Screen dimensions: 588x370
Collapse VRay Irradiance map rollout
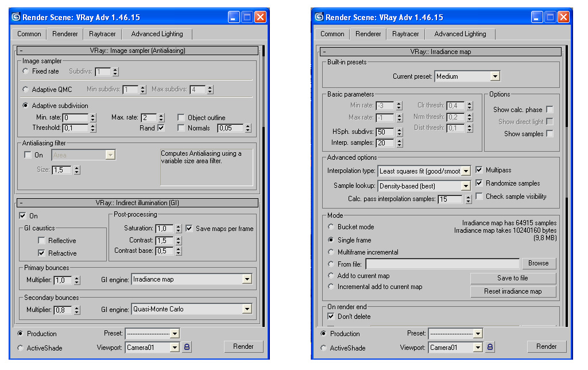tap(441, 51)
